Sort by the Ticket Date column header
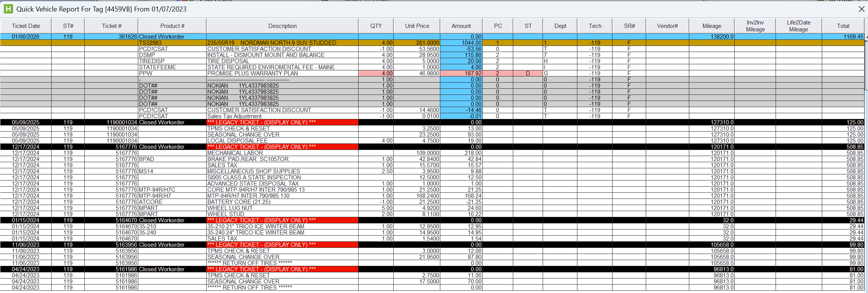The width and height of the screenshot is (868, 293). tap(26, 26)
